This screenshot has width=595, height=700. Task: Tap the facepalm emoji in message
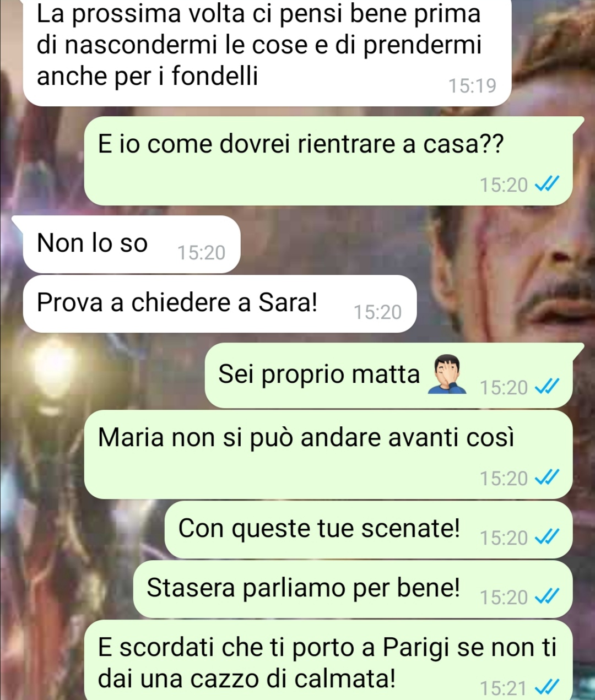click(447, 374)
